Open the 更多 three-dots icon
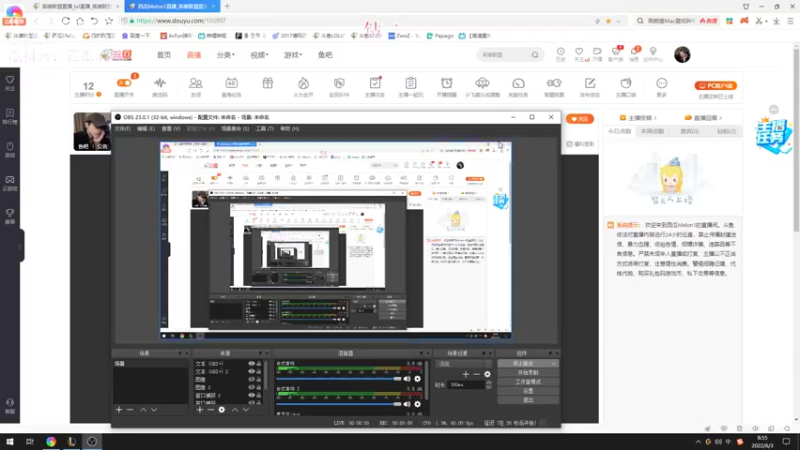Image resolution: width=800 pixels, height=450 pixels. (661, 83)
